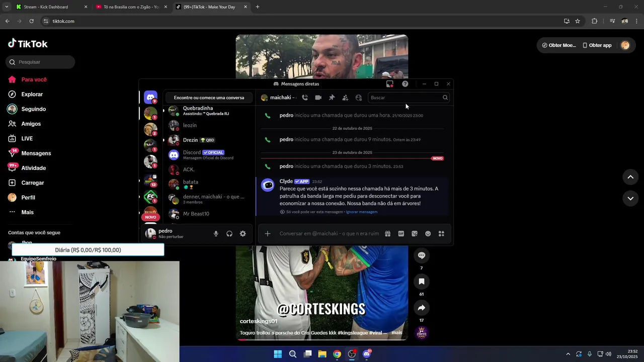This screenshot has height=362, width=644.
Task: Start a voice call with maichaki in Discord
Action: (x=305, y=98)
